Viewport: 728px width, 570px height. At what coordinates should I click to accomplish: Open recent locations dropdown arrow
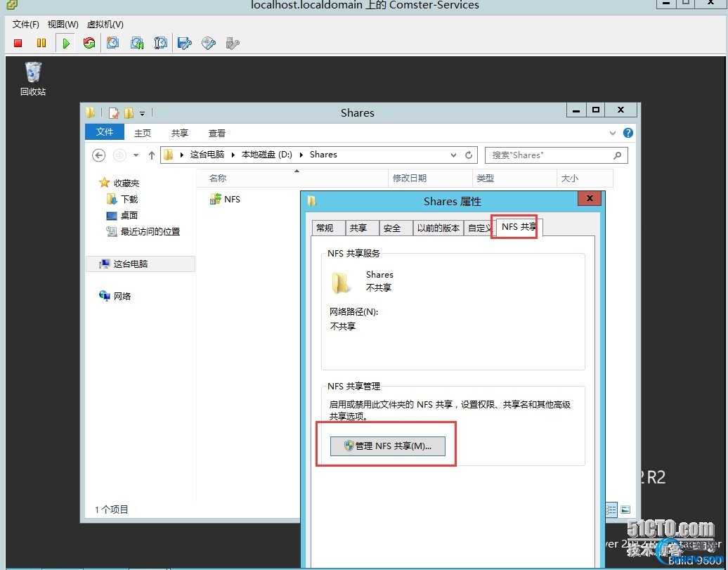coord(136,155)
